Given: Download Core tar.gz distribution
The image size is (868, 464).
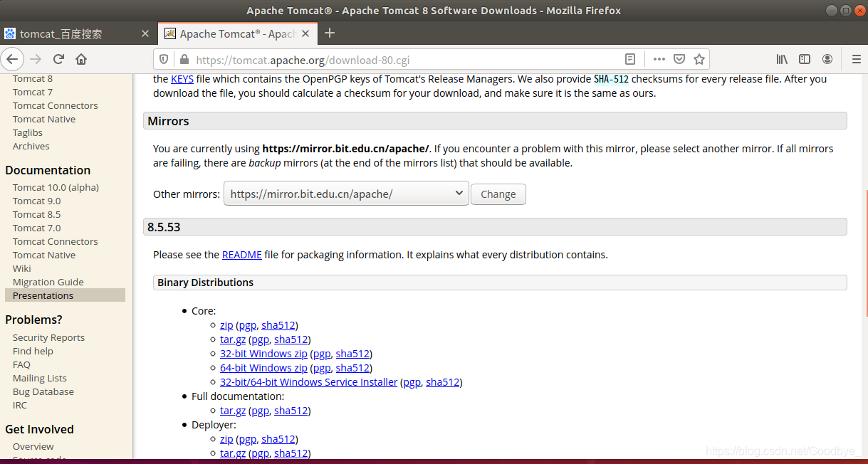Looking at the screenshot, I should [x=233, y=339].
